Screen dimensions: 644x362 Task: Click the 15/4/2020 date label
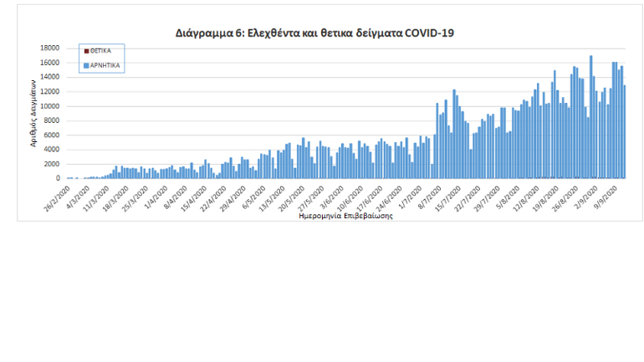click(x=197, y=197)
